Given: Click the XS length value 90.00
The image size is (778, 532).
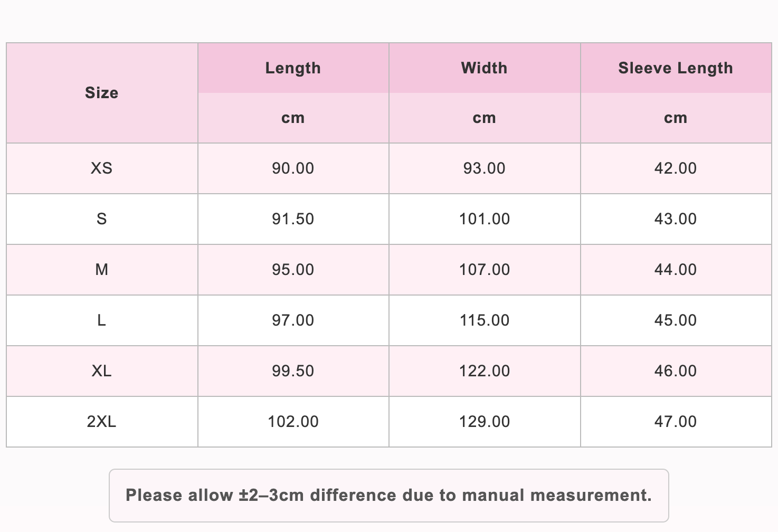Looking at the screenshot, I should pos(293,168).
